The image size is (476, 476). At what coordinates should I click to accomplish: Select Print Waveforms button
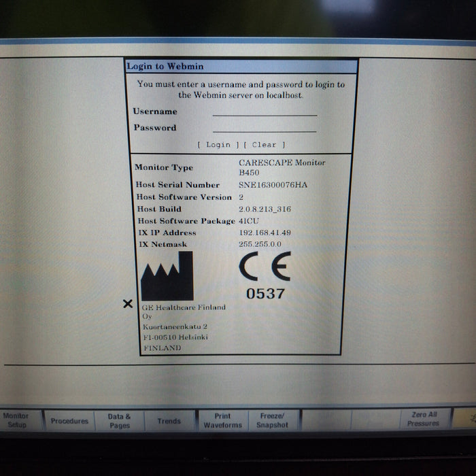point(223,420)
